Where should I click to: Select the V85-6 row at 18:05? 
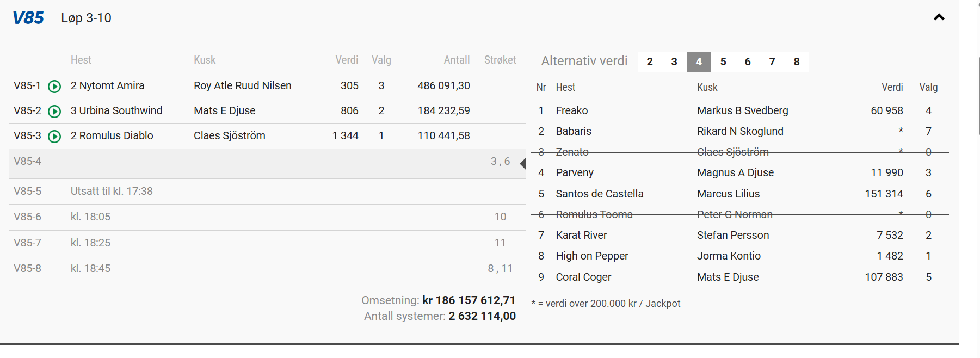point(267,217)
